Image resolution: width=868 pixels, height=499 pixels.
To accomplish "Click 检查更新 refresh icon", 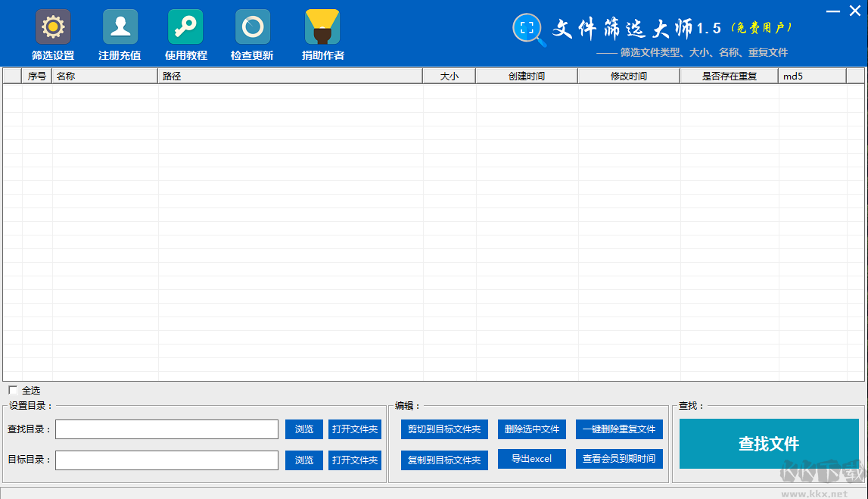I will tap(253, 27).
